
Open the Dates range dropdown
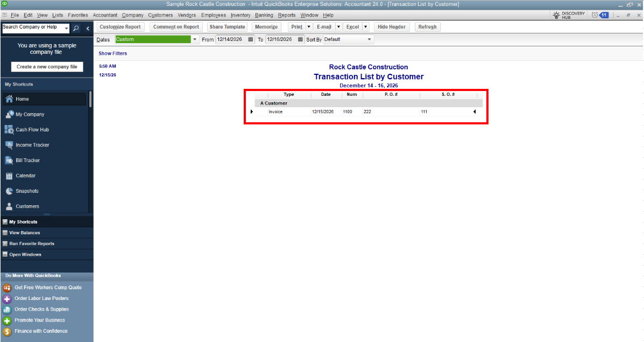coord(195,39)
